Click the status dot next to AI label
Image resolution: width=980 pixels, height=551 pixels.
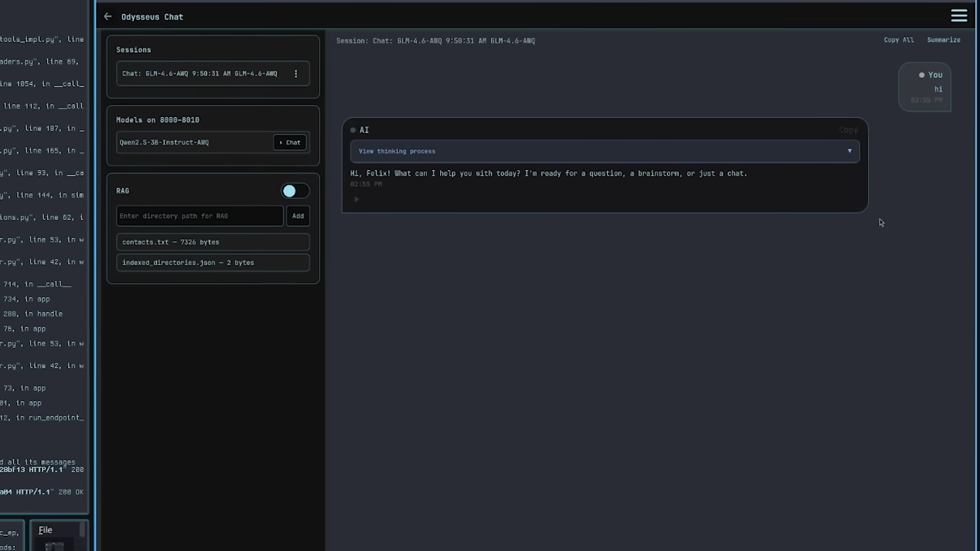click(x=353, y=130)
